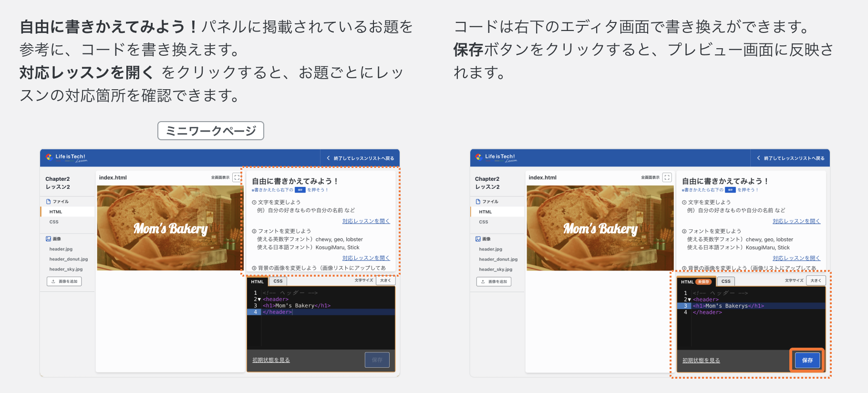
Task: Select header_sky.jpg in right screenshot image list
Action: (x=496, y=269)
